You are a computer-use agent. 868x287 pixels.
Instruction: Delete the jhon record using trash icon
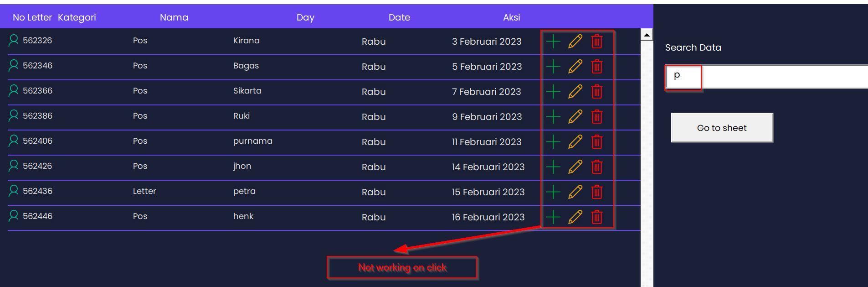click(596, 167)
